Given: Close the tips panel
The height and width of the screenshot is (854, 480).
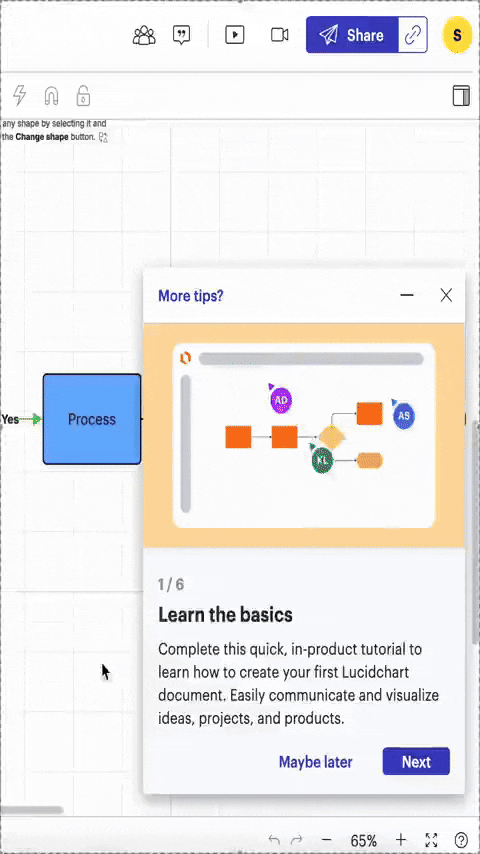Looking at the screenshot, I should point(446,296).
